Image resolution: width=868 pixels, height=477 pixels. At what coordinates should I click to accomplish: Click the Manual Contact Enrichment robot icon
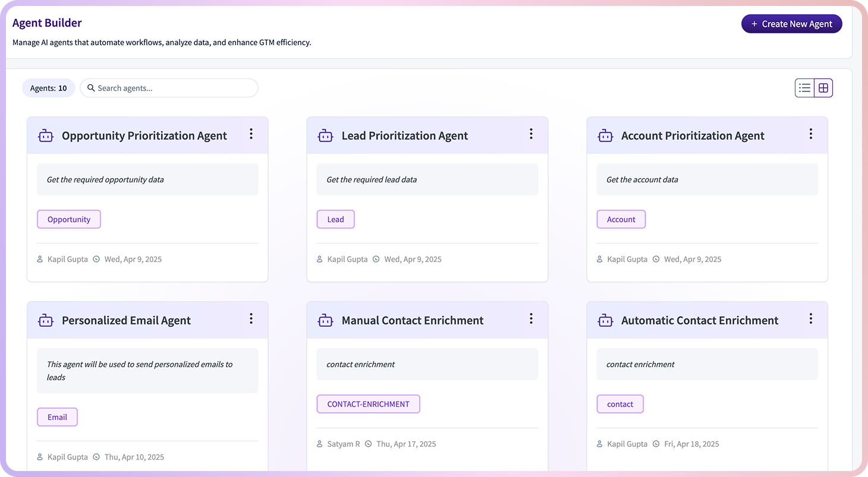click(325, 321)
